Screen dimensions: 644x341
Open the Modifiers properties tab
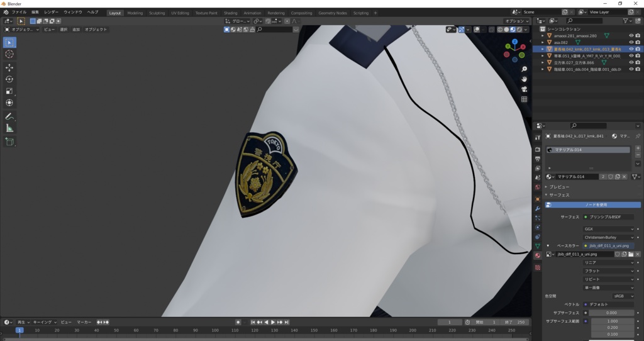[538, 208]
